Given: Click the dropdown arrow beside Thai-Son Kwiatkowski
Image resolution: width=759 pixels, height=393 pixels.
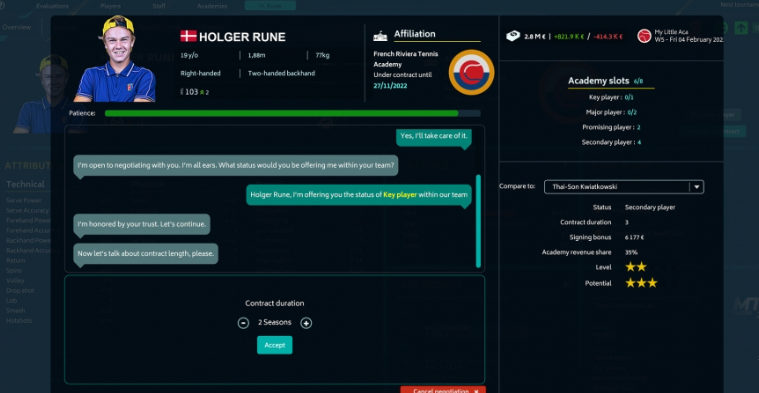Looking at the screenshot, I should [x=697, y=187].
